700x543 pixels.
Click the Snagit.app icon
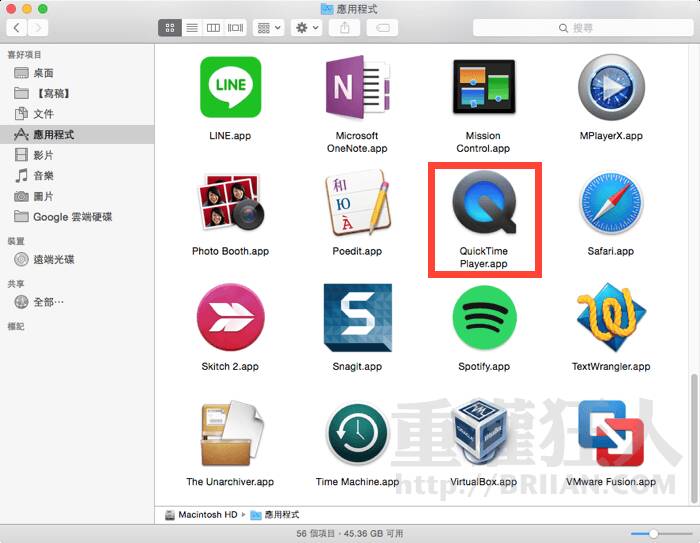coord(358,318)
